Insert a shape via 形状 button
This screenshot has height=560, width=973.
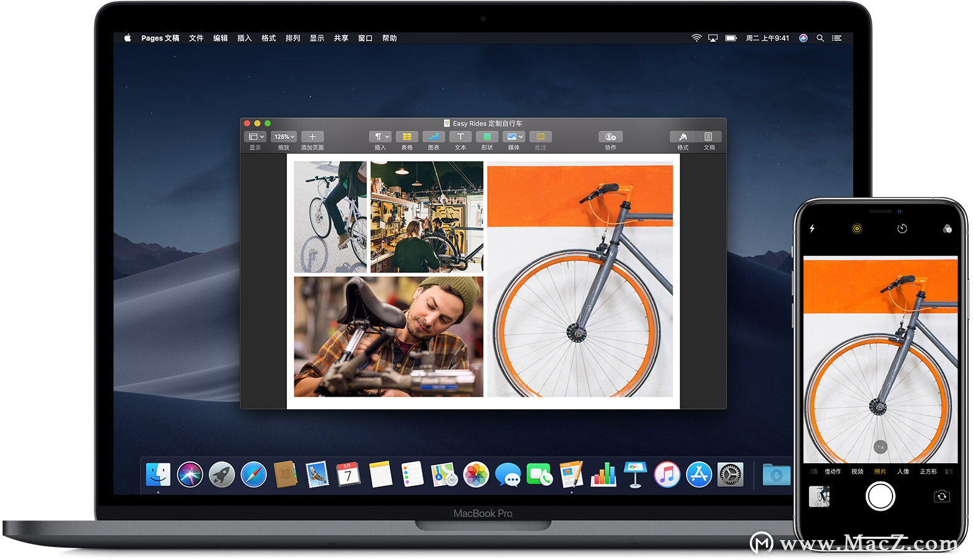[487, 137]
